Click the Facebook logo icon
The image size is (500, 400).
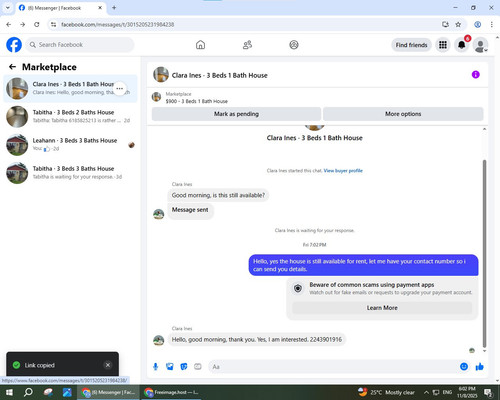14,45
